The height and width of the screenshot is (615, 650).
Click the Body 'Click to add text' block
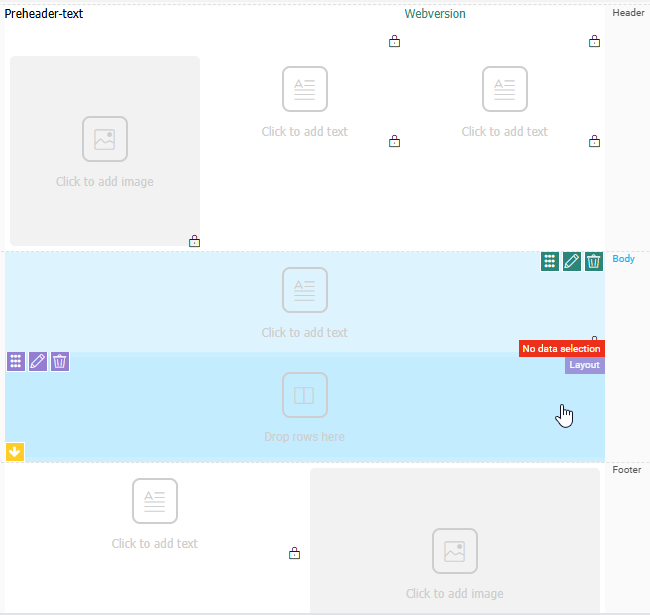[305, 303]
